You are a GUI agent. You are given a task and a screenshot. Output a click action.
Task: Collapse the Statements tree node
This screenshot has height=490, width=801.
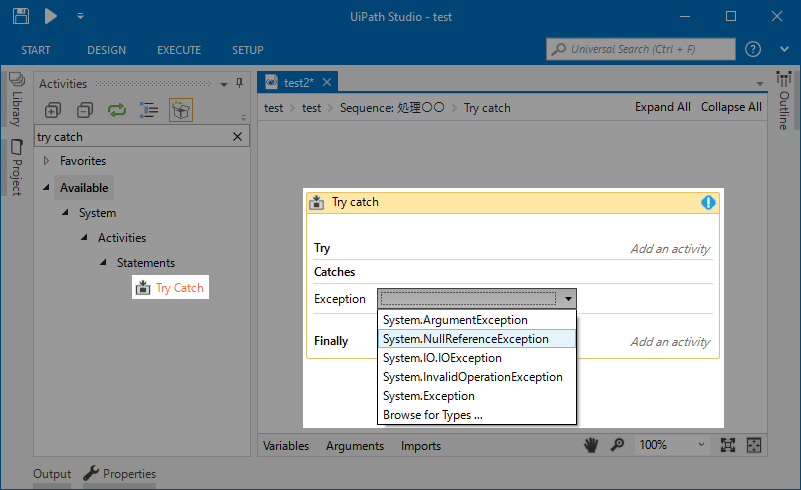[103, 262]
